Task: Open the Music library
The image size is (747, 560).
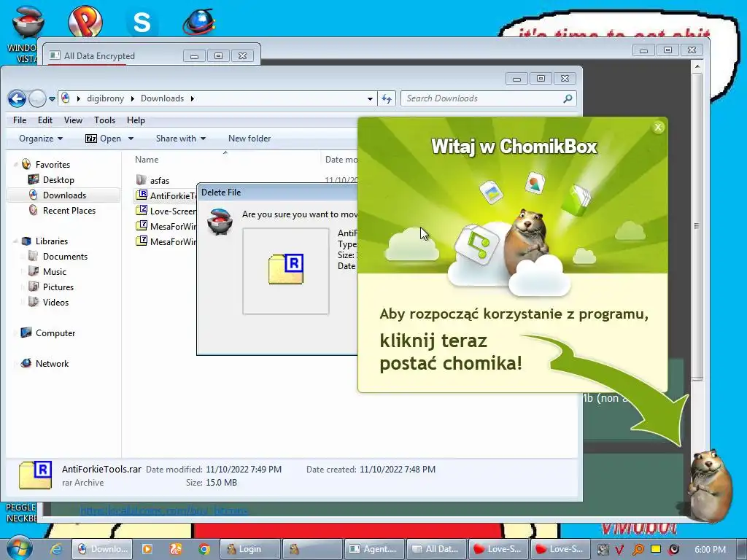Action: 54,272
